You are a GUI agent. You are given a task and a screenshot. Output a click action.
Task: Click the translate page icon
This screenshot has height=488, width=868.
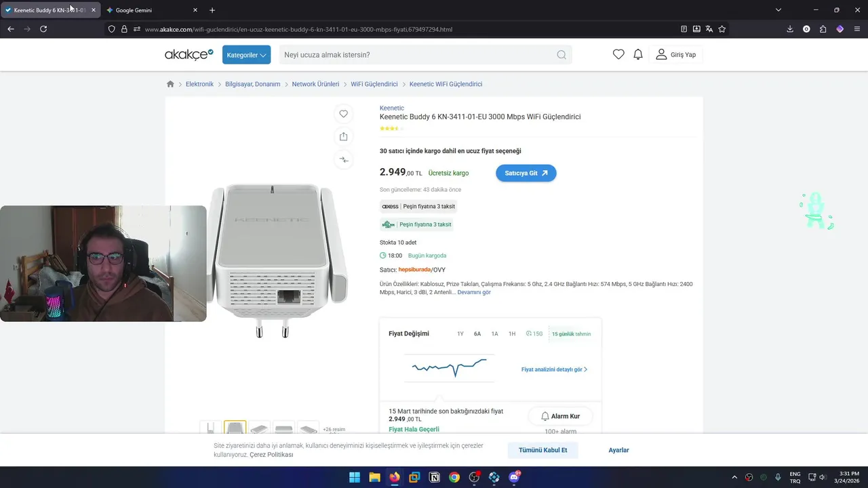709,29
